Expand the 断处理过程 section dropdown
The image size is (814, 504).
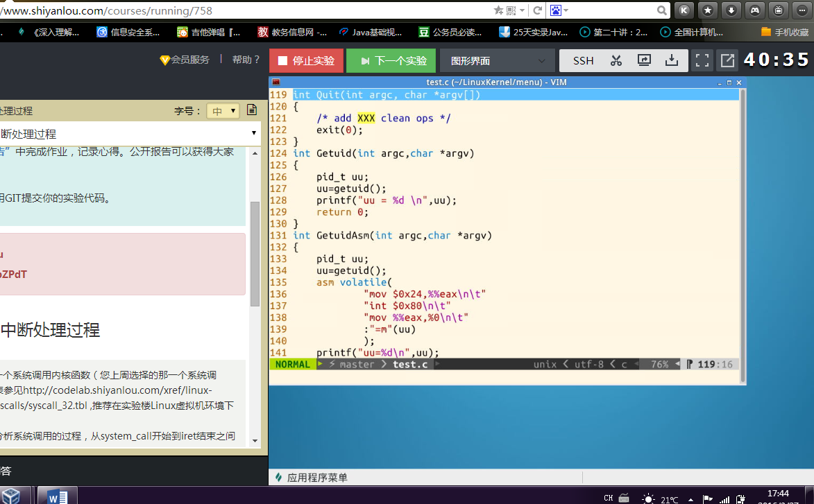[x=130, y=134]
